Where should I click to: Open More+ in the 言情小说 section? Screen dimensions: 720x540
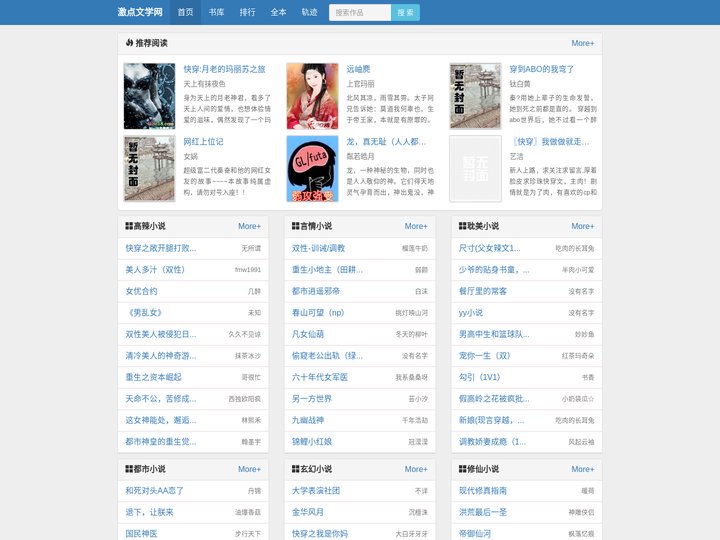point(416,226)
